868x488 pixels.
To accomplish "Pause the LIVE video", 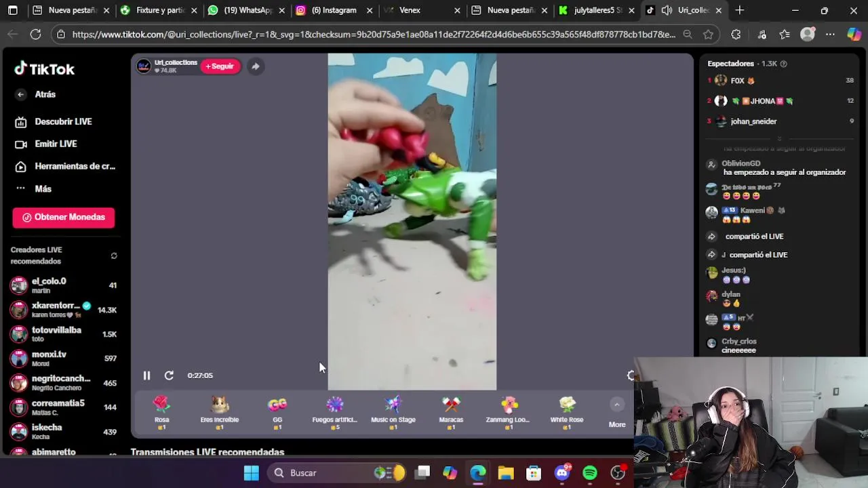I will pos(146,375).
